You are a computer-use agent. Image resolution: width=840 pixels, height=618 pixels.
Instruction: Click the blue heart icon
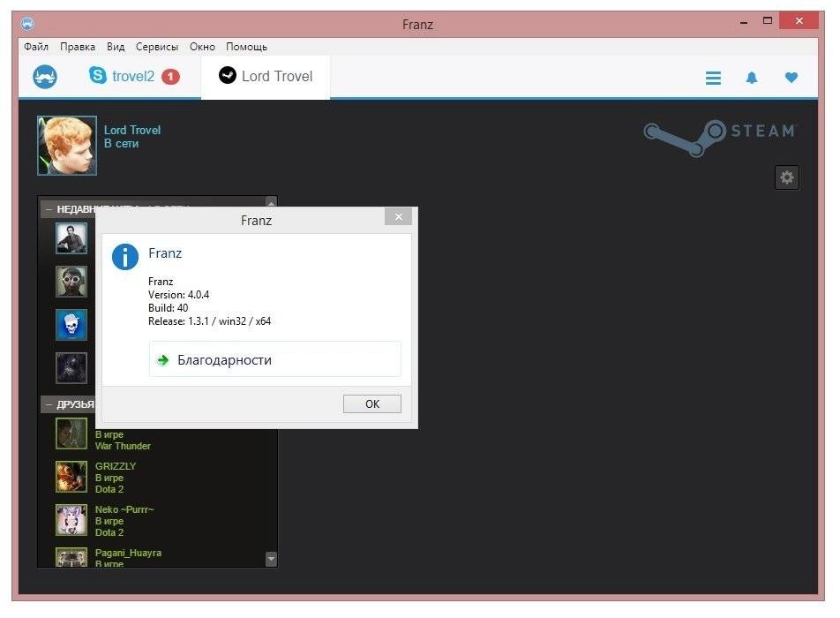pyautogui.click(x=791, y=78)
